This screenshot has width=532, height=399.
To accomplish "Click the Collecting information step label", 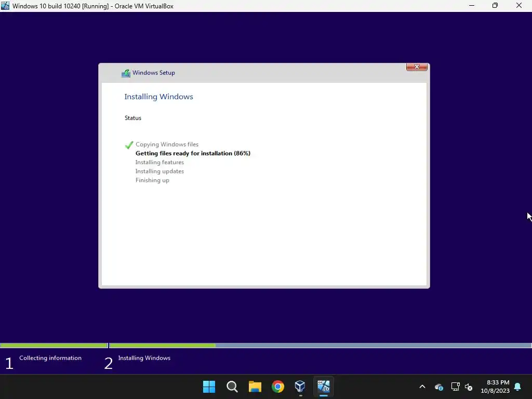I will coord(50,358).
